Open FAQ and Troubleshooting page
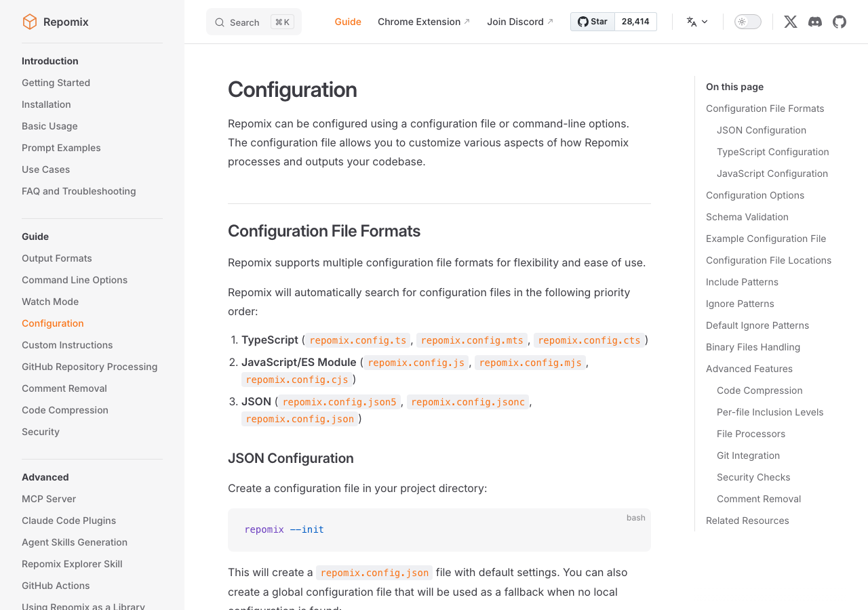The height and width of the screenshot is (610, 868). 79,191
